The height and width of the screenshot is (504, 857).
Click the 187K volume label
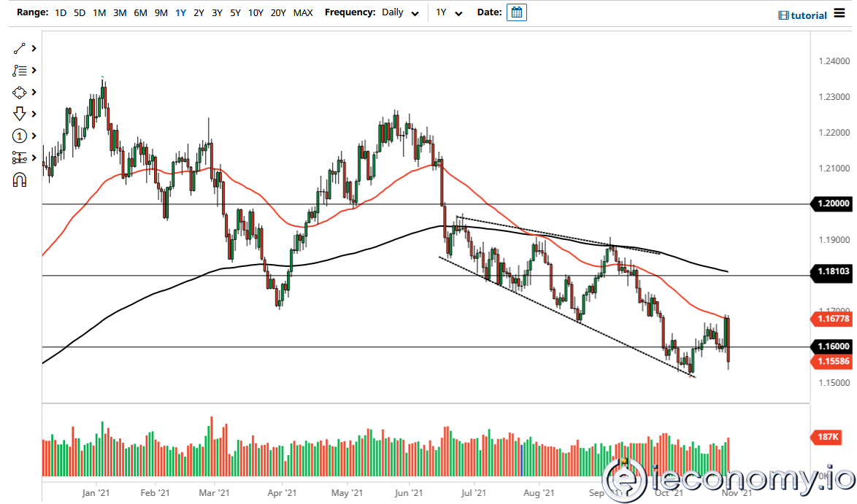[827, 438]
